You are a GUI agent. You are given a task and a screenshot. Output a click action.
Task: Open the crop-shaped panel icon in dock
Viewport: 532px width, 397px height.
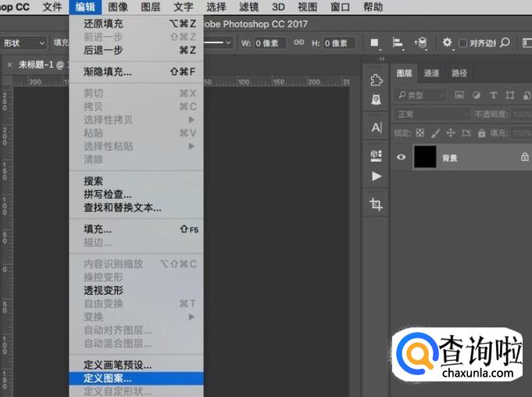coord(376,204)
